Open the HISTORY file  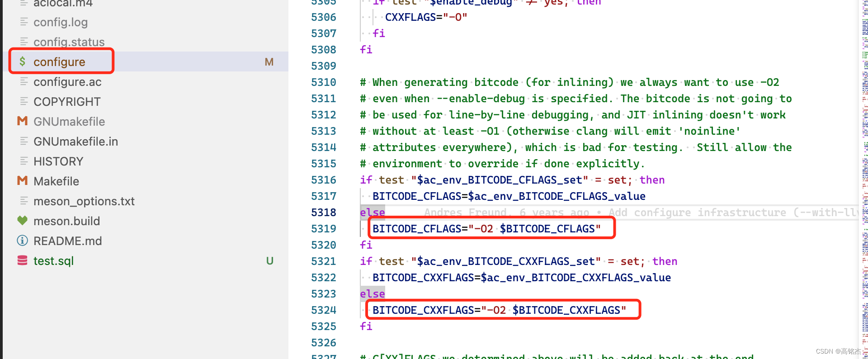[58, 161]
